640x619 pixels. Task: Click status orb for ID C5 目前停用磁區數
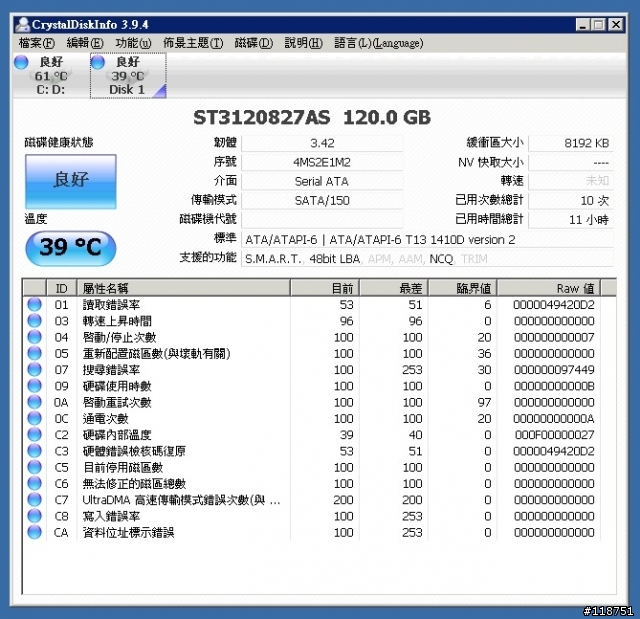(x=35, y=467)
